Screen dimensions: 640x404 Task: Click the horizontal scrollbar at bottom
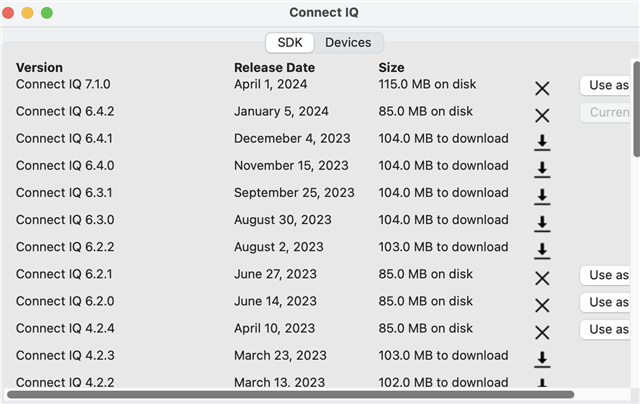tap(291, 395)
